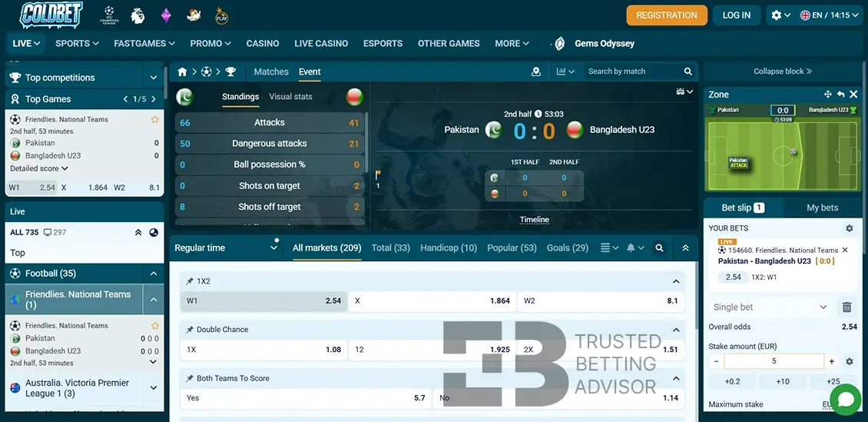Collapse the Double Chance market section
Screen dimensions: 868x422
(676, 330)
